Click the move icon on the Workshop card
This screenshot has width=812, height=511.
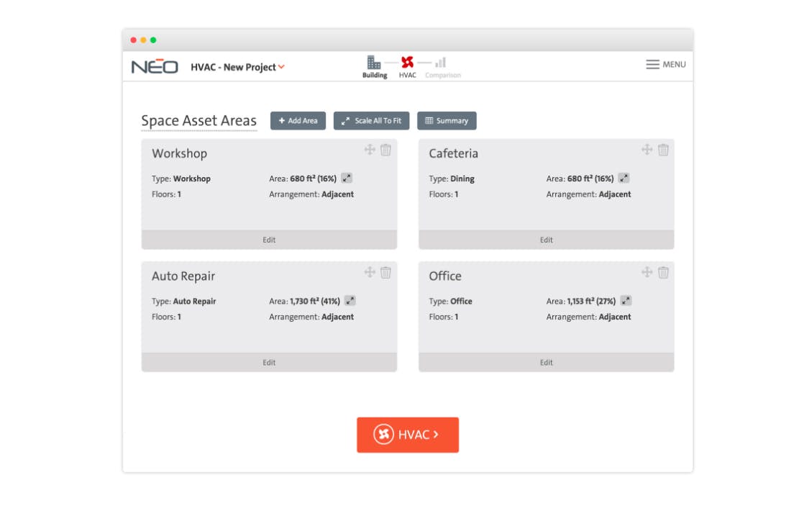click(x=369, y=150)
